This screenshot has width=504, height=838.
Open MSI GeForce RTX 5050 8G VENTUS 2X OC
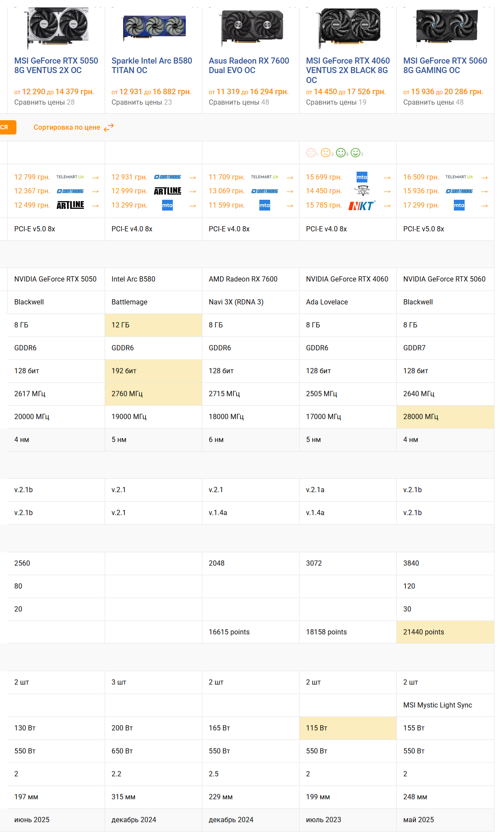[x=56, y=65]
